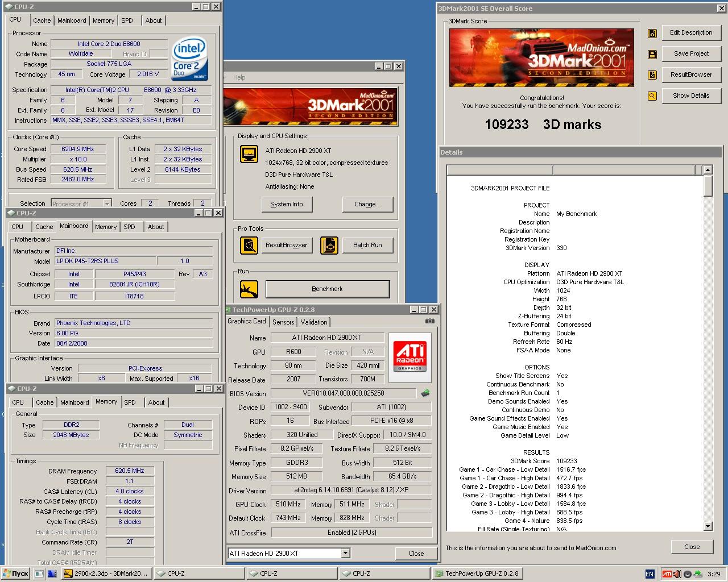
Task: Click the System Info button
Action: (287, 204)
